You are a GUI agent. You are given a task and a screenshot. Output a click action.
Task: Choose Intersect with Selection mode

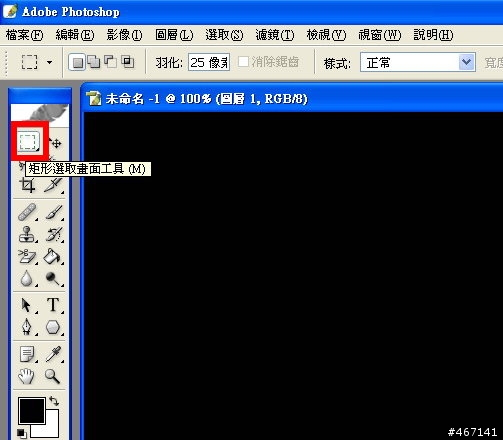(x=128, y=62)
